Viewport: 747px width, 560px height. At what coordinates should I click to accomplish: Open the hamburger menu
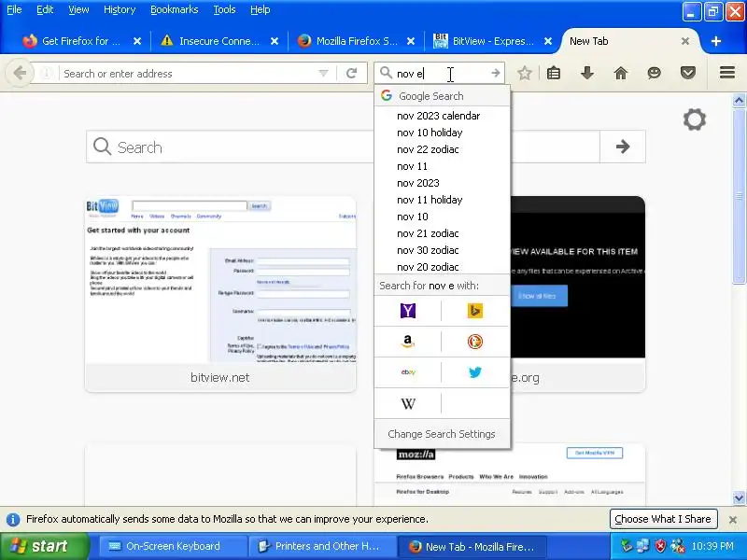coord(727,73)
